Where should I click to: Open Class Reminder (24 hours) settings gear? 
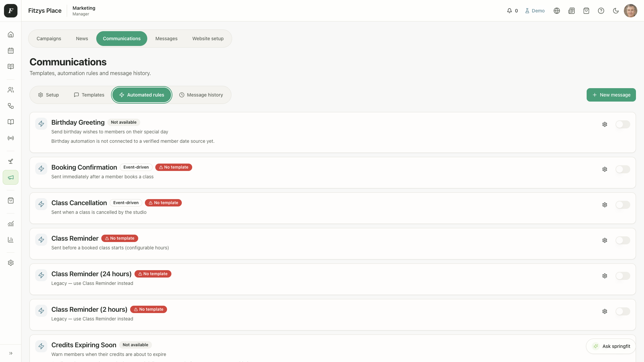click(x=605, y=276)
